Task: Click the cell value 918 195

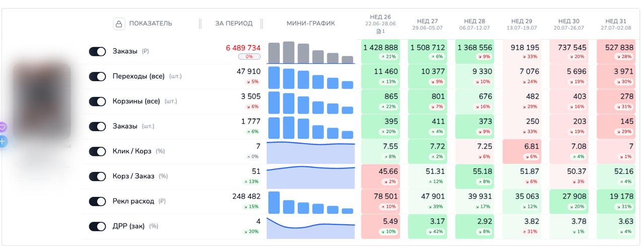Action: [x=525, y=47]
